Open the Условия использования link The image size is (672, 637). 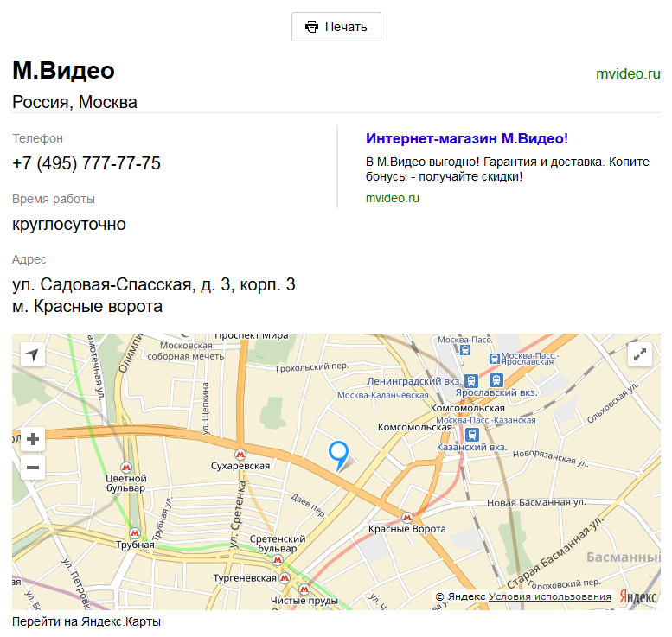point(549,596)
